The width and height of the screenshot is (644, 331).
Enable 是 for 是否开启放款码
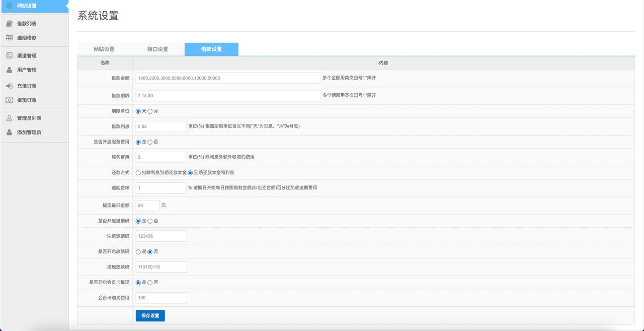click(138, 252)
